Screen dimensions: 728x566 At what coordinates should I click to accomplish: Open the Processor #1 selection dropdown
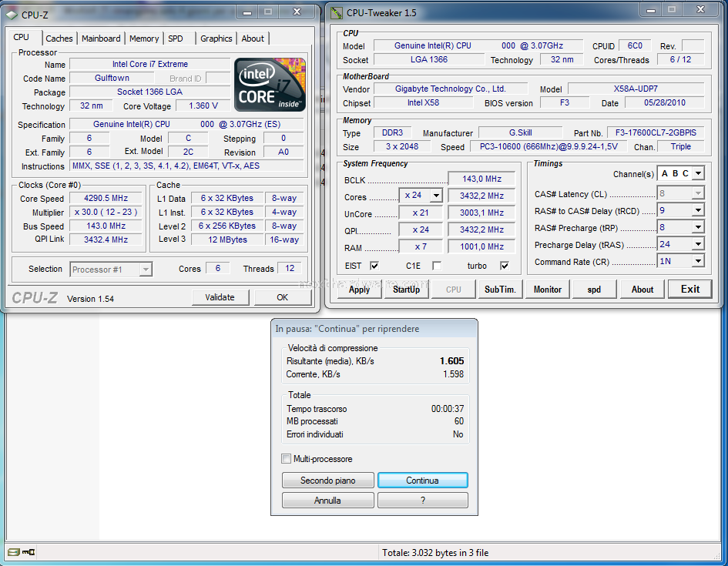(146, 270)
